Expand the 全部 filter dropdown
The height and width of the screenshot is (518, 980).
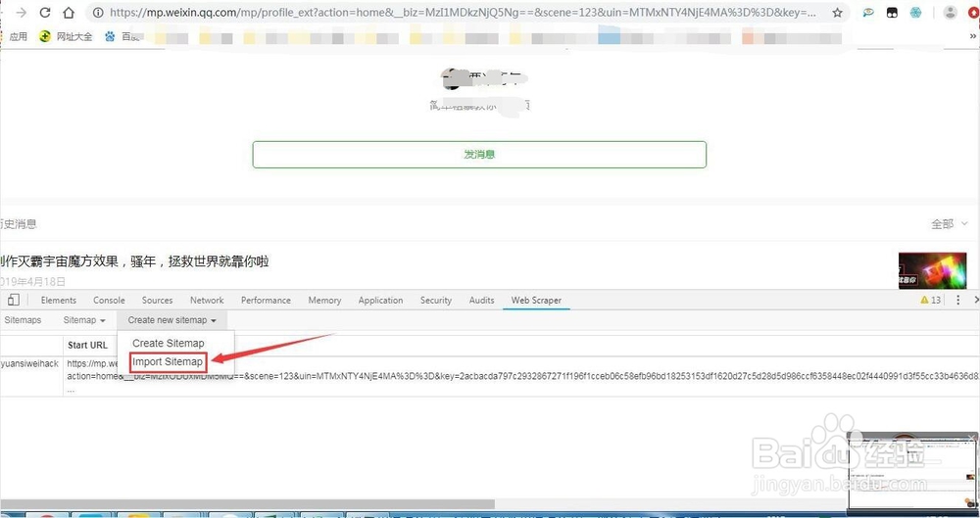950,223
